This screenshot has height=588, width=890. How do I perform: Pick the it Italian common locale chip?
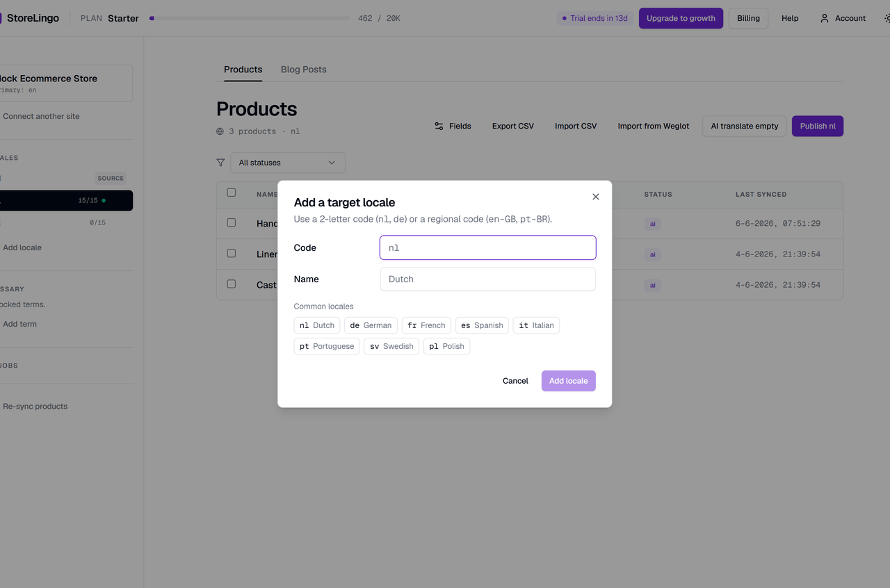(x=536, y=325)
